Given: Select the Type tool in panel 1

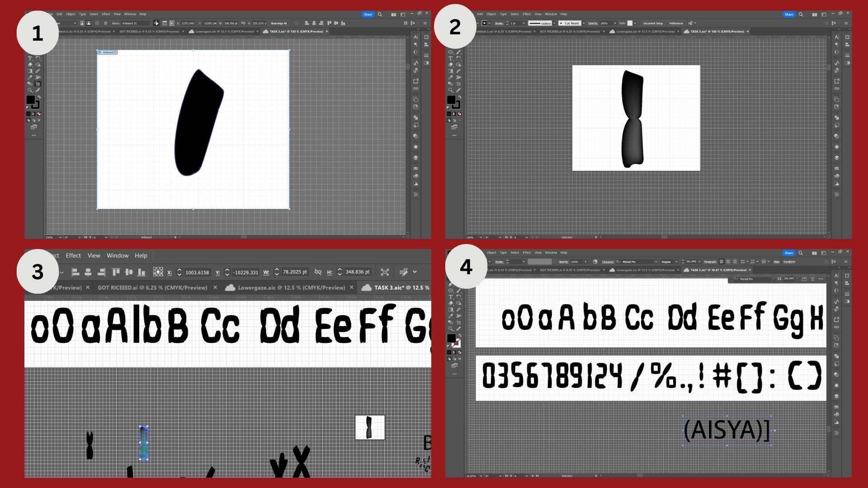Looking at the screenshot, I should (30, 58).
